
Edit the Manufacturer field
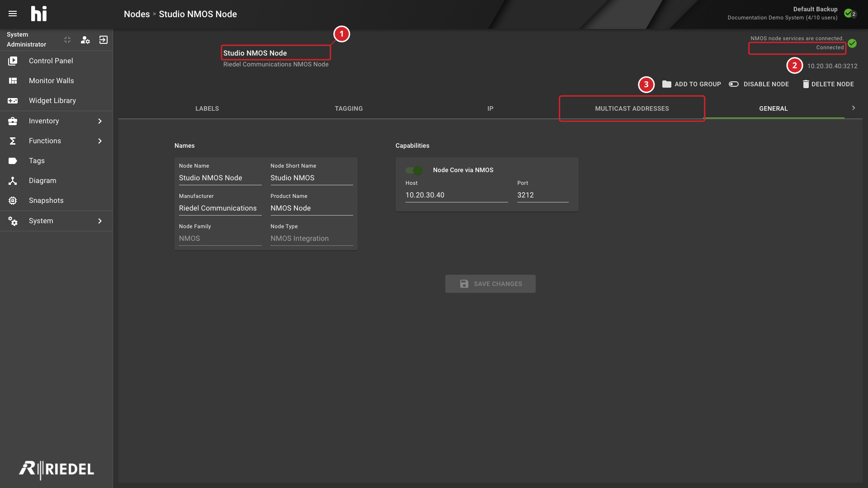(x=220, y=208)
